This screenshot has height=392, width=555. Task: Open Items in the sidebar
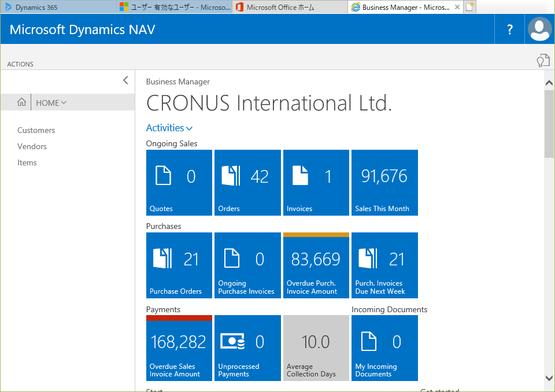(27, 163)
